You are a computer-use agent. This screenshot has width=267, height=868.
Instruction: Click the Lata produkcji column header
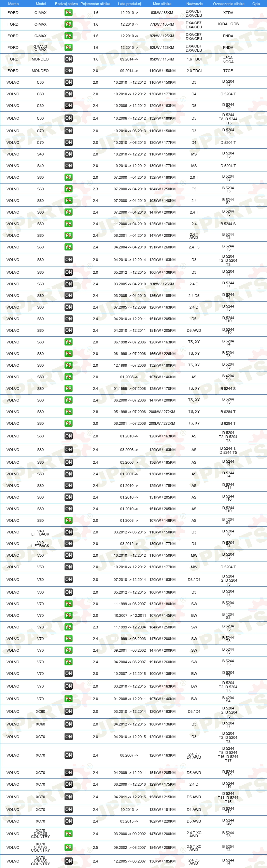point(130,4)
